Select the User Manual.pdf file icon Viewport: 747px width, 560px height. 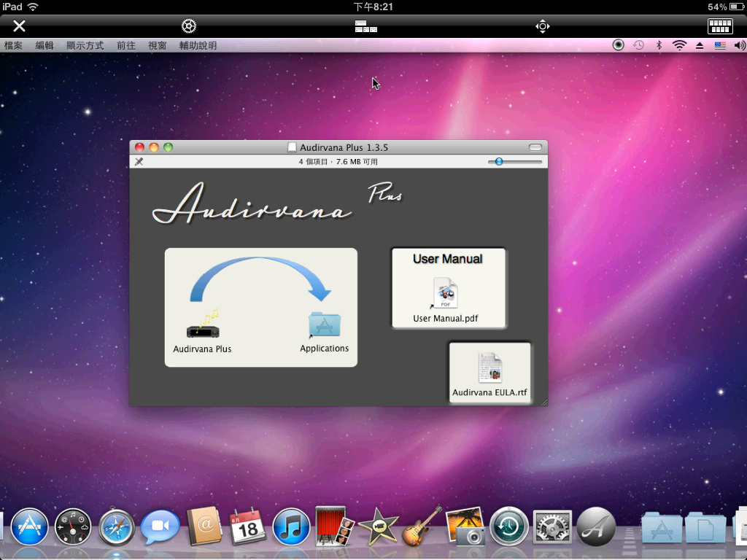click(x=445, y=293)
